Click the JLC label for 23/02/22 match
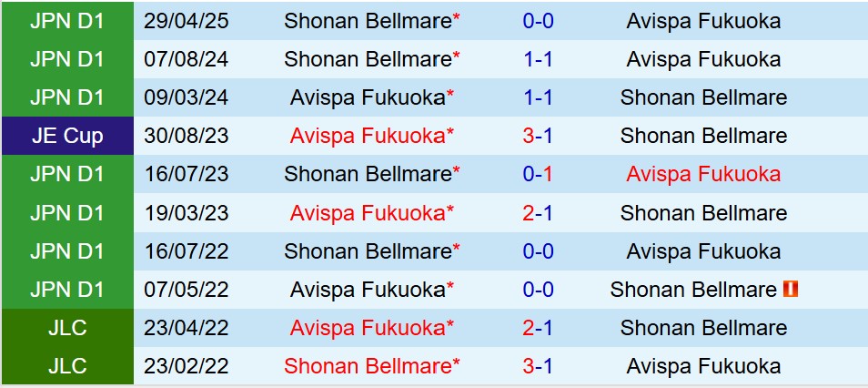This screenshot has height=388, width=868. coord(66,366)
